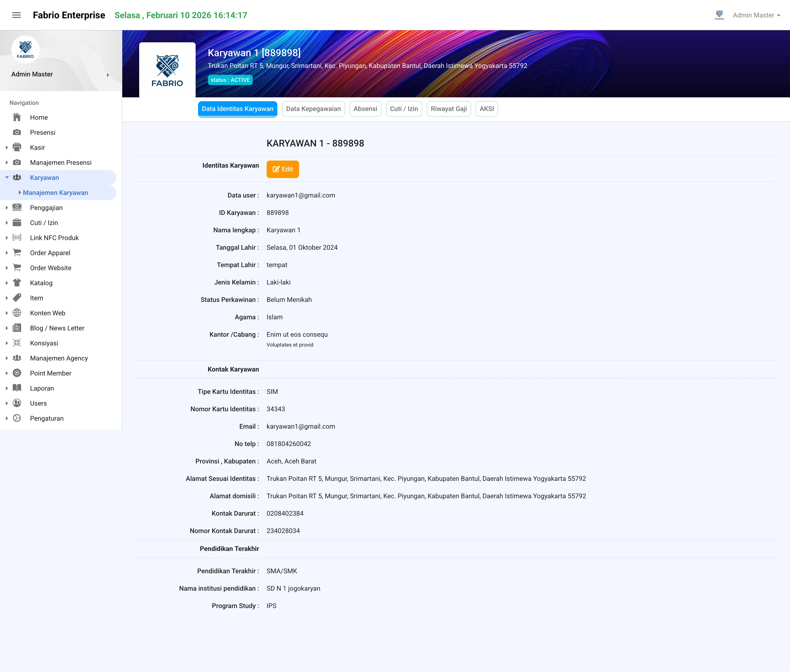The width and height of the screenshot is (790, 672).
Task: Click the Cuti / Izin briefcase icon
Action: click(17, 222)
